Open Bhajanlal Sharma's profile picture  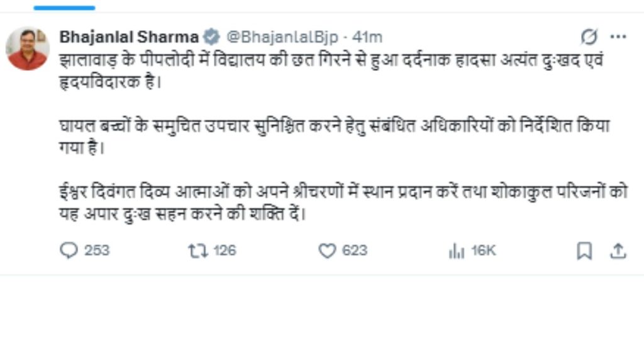pos(28,49)
